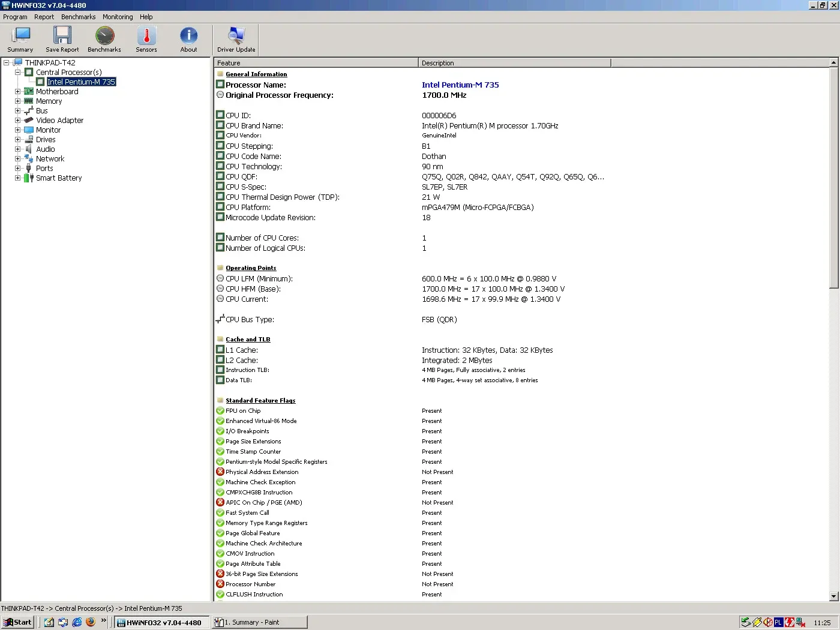Click the Safely Remove Hardware tray icon
The width and height of the screenshot is (840, 630).
(x=746, y=622)
